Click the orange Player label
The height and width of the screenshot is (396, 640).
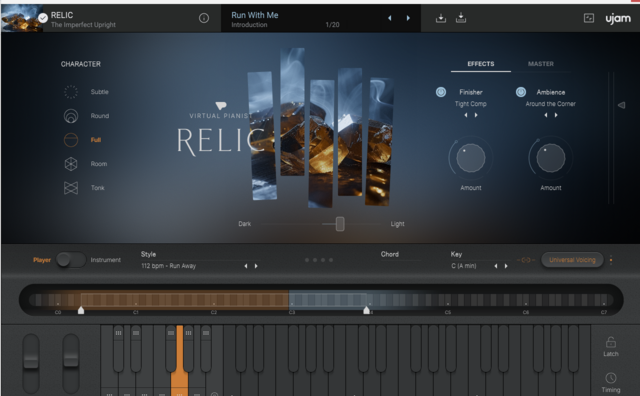(x=42, y=260)
